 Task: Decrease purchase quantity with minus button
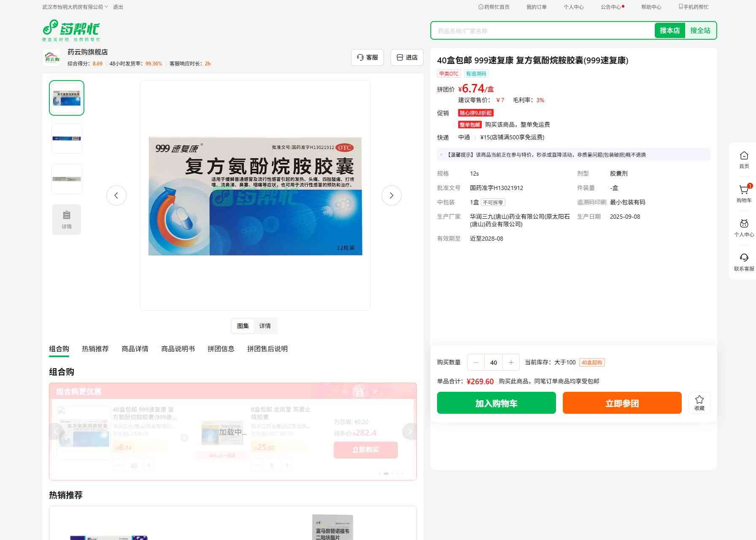coord(476,362)
